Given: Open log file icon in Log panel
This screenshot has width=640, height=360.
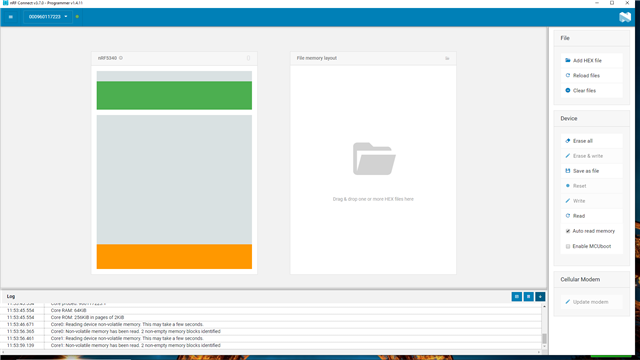Looking at the screenshot, I should click(517, 296).
